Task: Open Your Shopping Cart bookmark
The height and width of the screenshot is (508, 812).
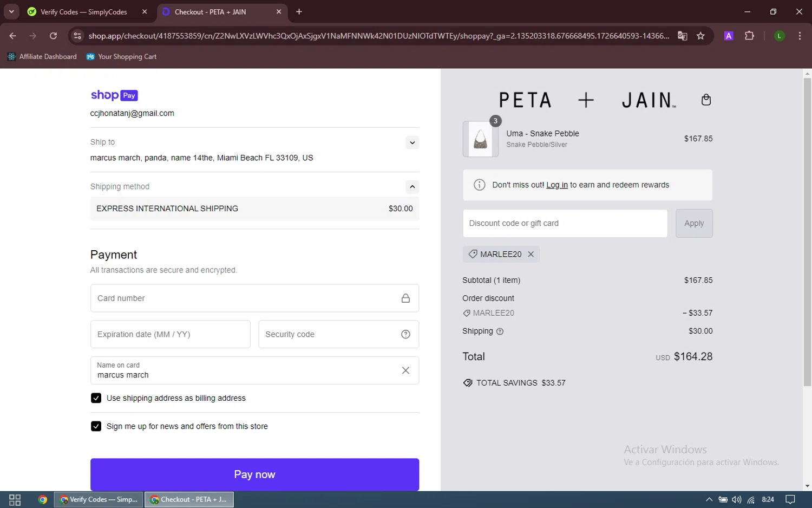Action: (122, 56)
